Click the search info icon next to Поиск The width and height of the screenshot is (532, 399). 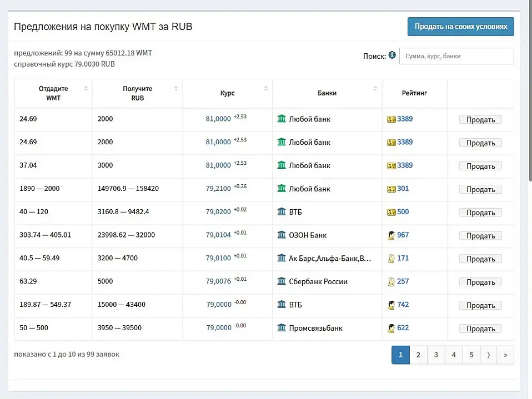coord(392,54)
